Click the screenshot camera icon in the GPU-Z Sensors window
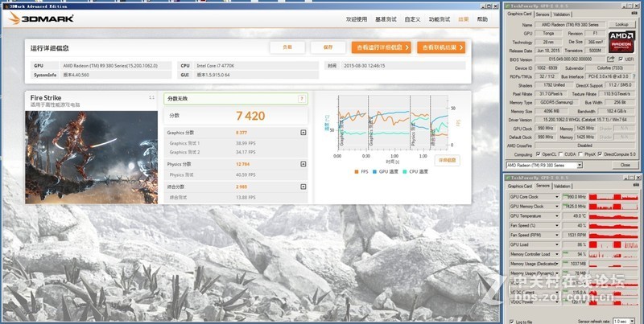 [635, 186]
